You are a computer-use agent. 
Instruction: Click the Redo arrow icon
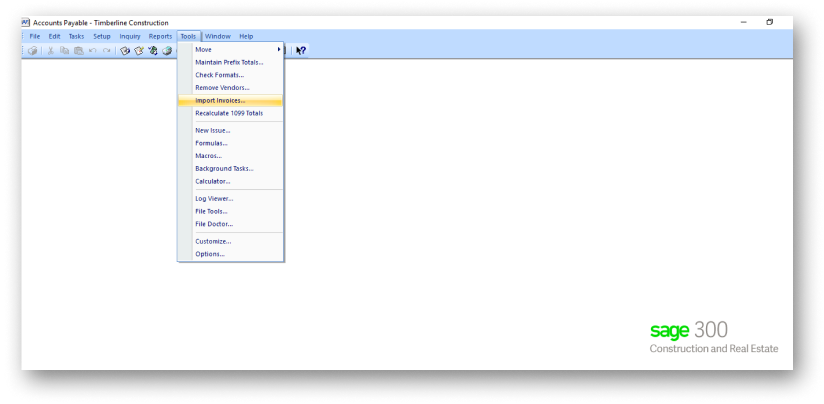(x=107, y=50)
